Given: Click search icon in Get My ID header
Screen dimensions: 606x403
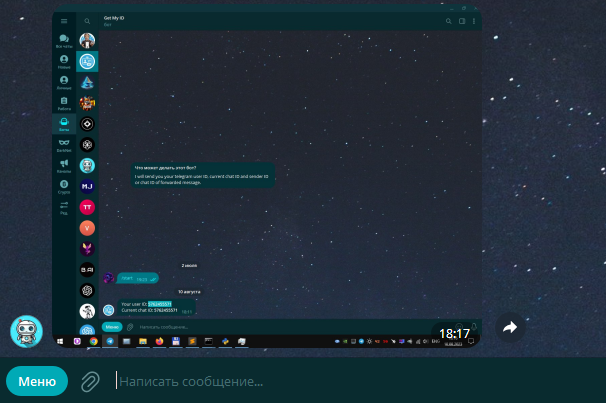Looking at the screenshot, I should tap(449, 20).
